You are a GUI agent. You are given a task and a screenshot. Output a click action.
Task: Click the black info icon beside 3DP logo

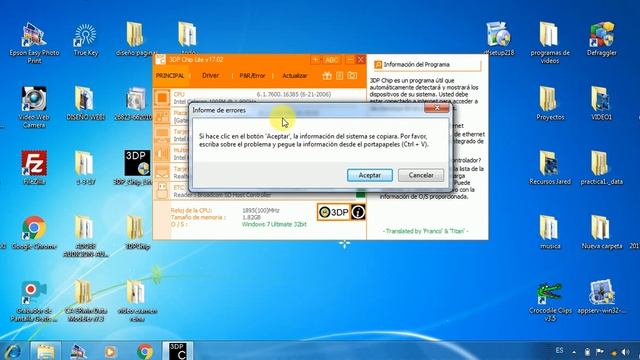click(358, 212)
